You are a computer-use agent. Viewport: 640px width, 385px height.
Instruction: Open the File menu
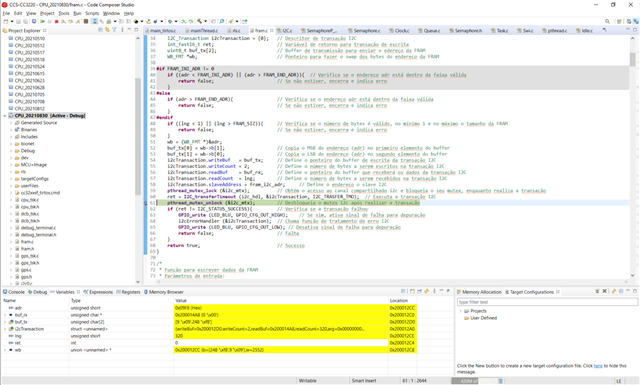(x=6, y=13)
